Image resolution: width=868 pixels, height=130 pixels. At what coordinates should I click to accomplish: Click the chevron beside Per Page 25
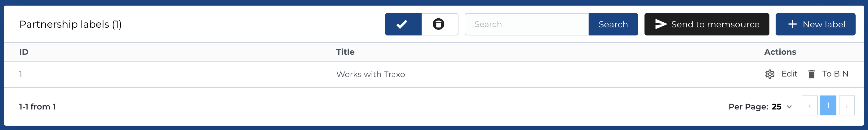pos(789,107)
